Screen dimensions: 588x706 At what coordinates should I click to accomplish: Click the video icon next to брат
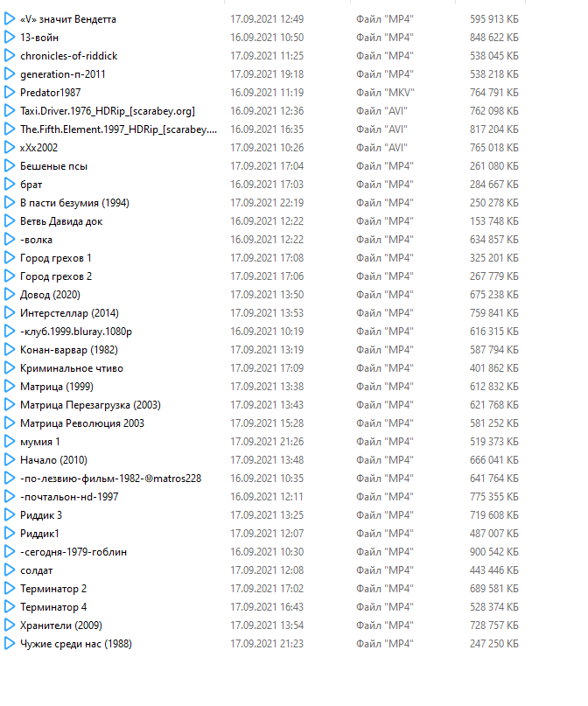pos(10,184)
